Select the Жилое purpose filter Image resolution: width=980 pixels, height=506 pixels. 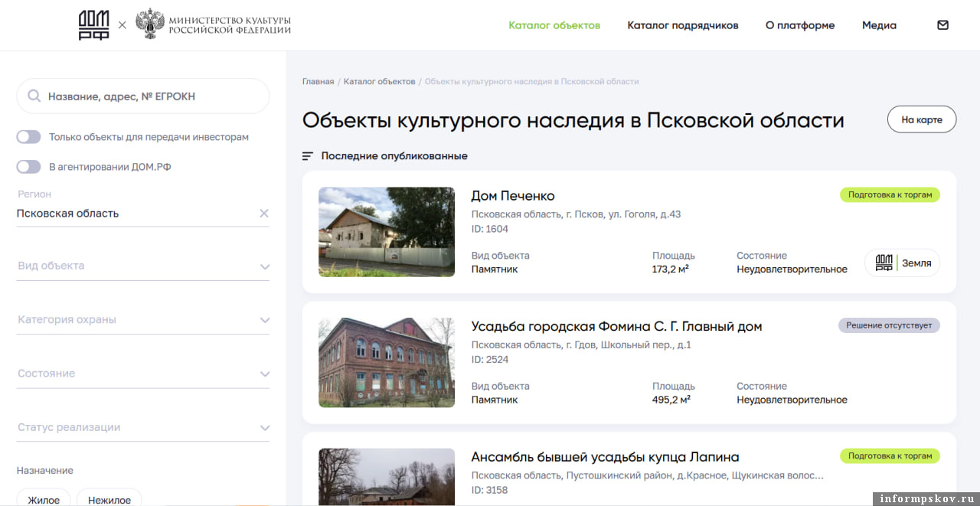pos(44,498)
